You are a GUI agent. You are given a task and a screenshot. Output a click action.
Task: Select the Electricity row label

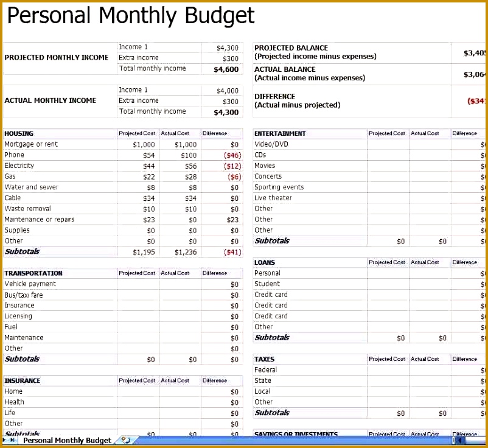tap(19, 166)
